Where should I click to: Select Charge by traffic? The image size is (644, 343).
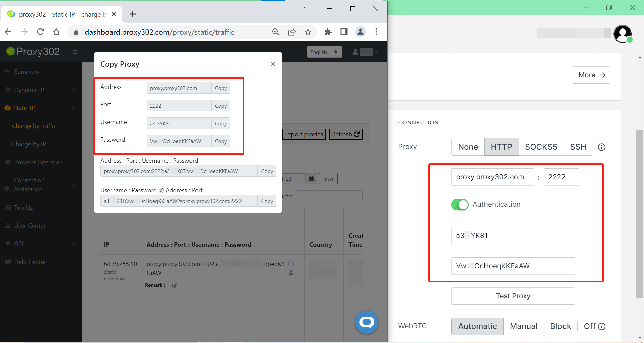(34, 126)
